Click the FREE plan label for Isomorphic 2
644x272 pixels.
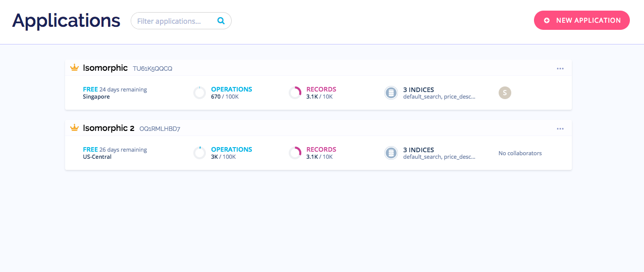point(90,149)
